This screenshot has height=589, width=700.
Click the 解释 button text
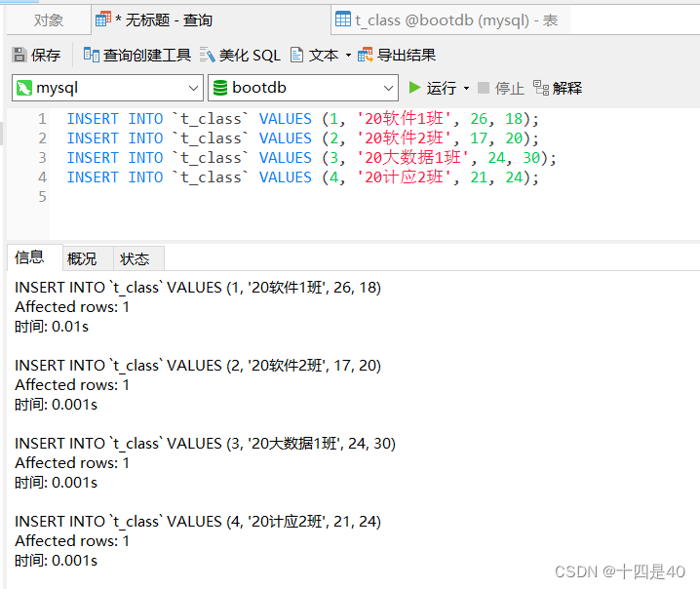[567, 88]
